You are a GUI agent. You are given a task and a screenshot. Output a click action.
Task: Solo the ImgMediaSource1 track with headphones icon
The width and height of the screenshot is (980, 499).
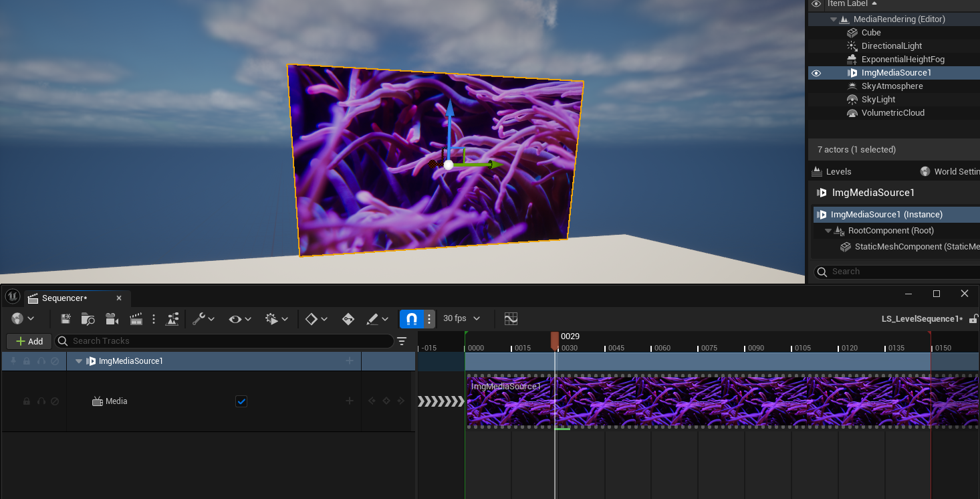pos(41,361)
